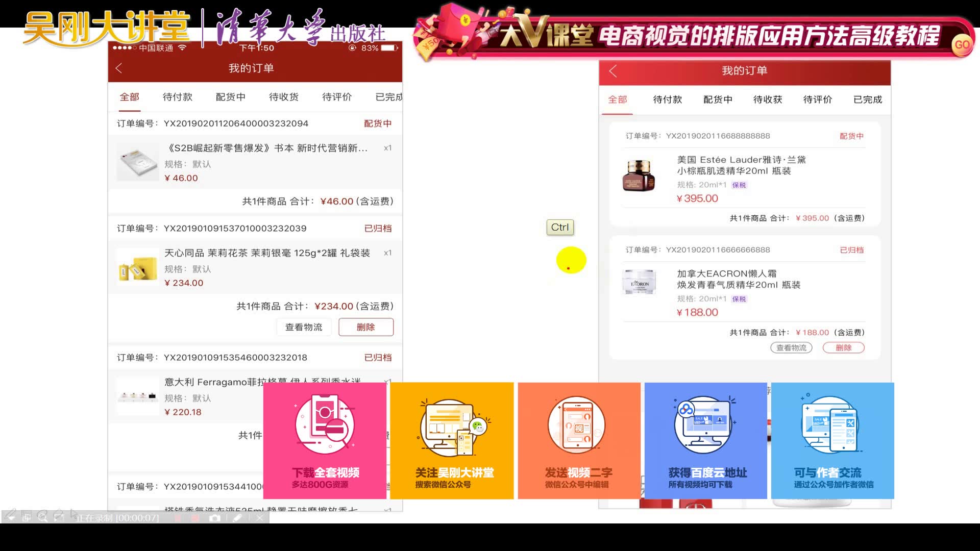Click 天心同品 茉莉花茶 product title
This screenshot has height=551, width=980.
267,253
